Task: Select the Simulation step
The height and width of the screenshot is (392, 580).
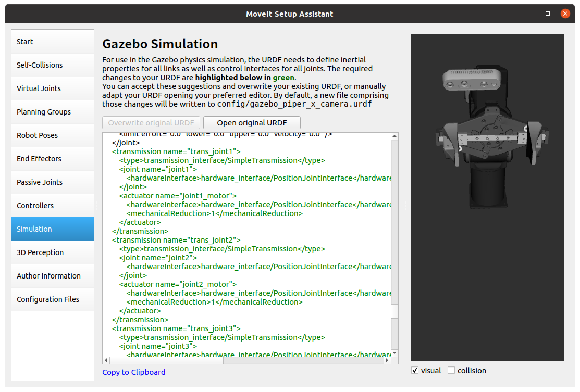Action: click(53, 229)
